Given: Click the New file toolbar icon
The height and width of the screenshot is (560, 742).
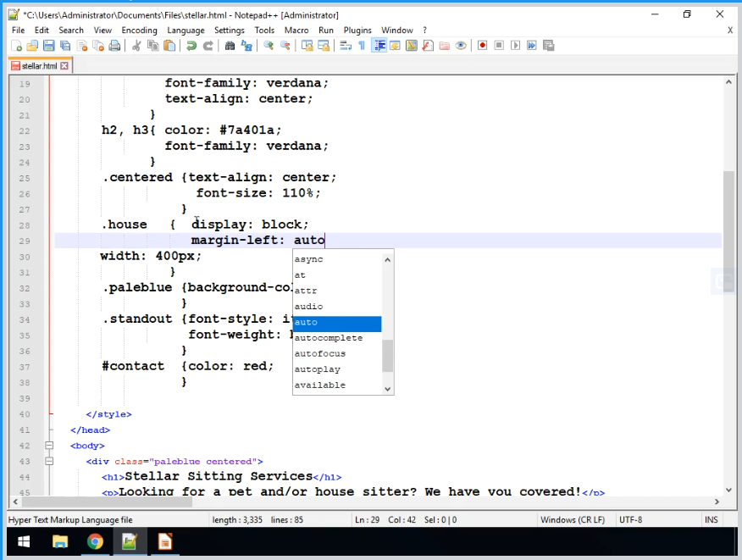Looking at the screenshot, I should 17,46.
